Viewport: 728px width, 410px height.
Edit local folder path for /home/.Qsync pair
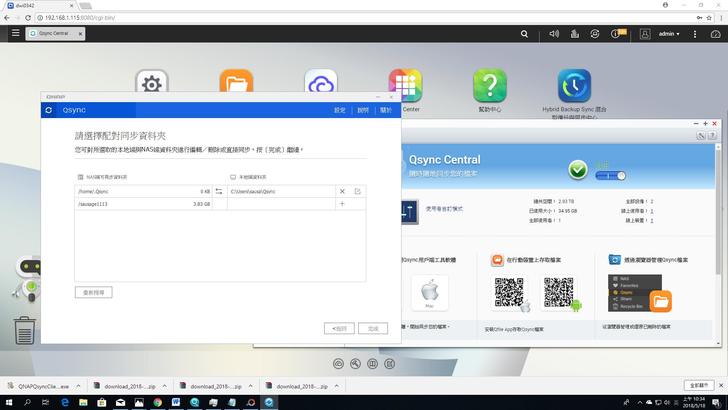pyautogui.click(x=357, y=191)
